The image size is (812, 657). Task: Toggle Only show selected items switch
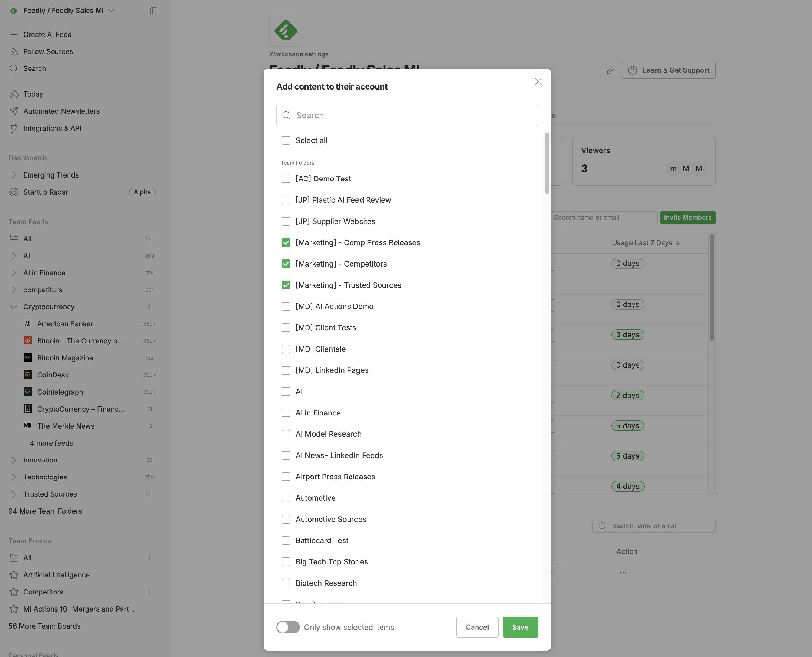click(288, 627)
